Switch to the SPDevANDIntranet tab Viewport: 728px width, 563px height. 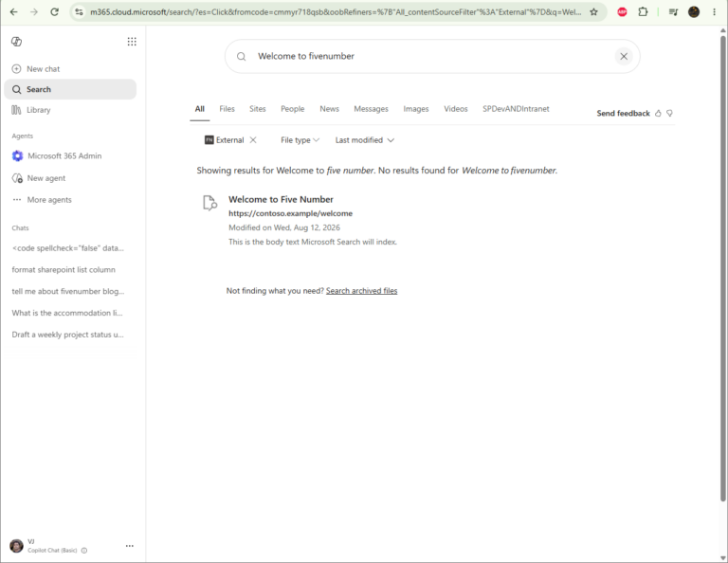pyautogui.click(x=516, y=109)
